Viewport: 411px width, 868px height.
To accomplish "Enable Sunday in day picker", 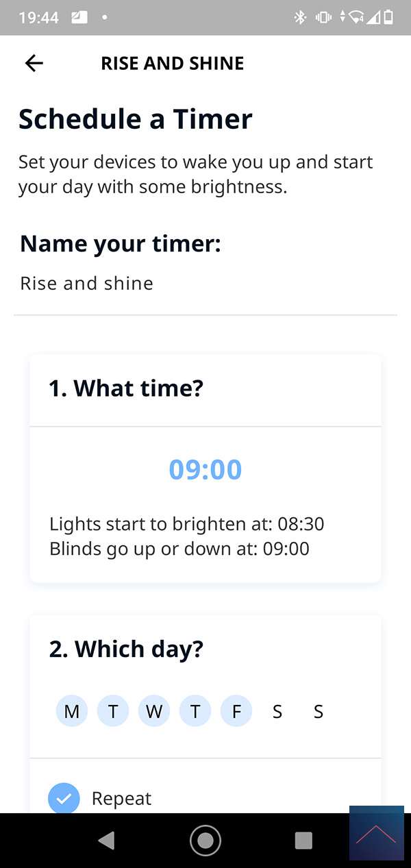I will [319, 711].
